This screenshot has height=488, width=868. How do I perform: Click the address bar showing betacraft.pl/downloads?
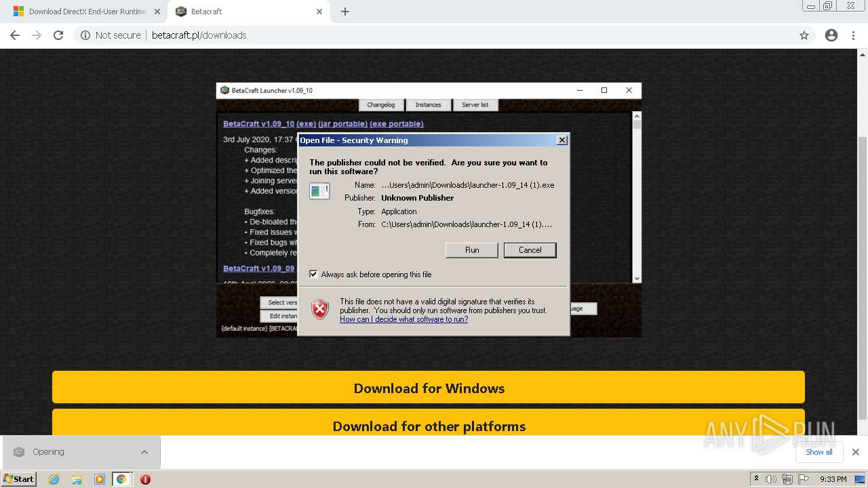click(434, 35)
